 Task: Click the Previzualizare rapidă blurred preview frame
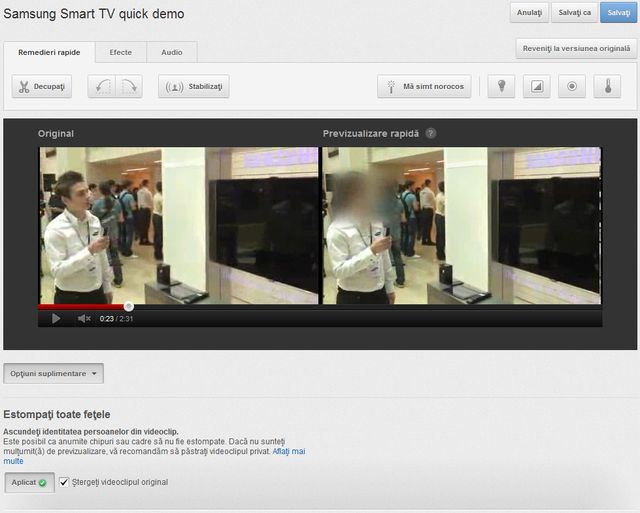pyautogui.click(x=462, y=226)
